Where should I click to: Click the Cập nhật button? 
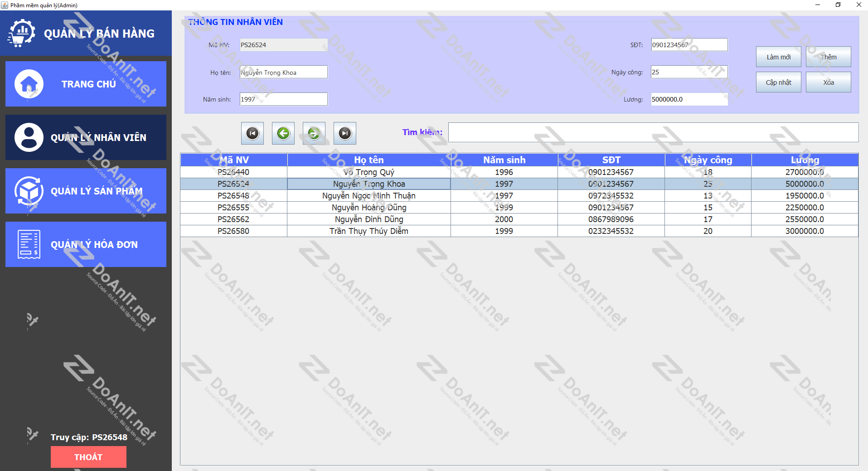(x=779, y=82)
